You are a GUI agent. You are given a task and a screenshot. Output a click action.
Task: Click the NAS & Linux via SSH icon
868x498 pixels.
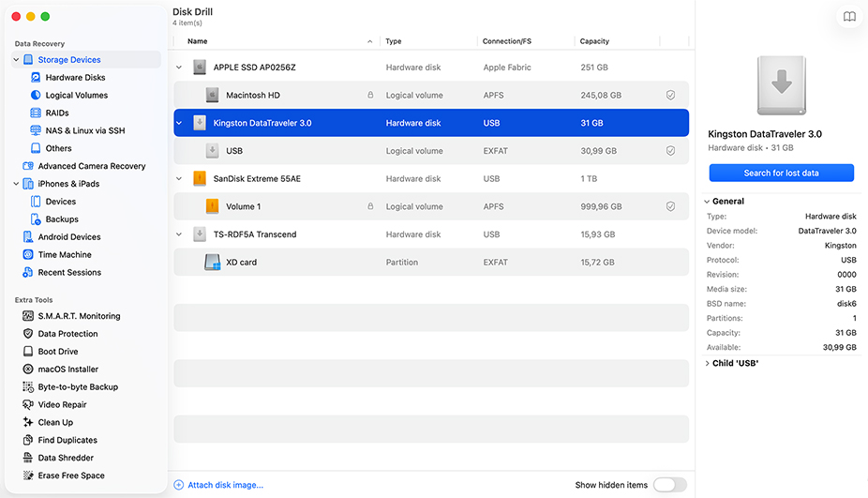[36, 130]
